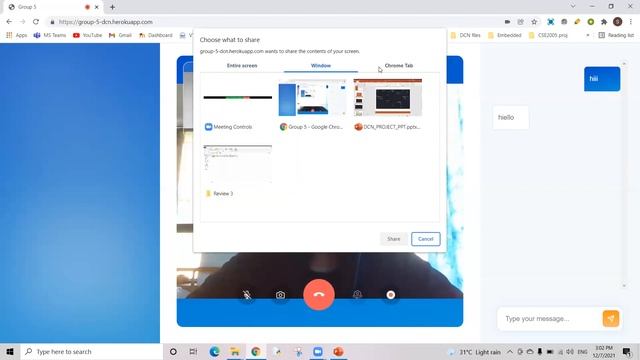Unmute the microphone in the video call

pyautogui.click(x=247, y=295)
